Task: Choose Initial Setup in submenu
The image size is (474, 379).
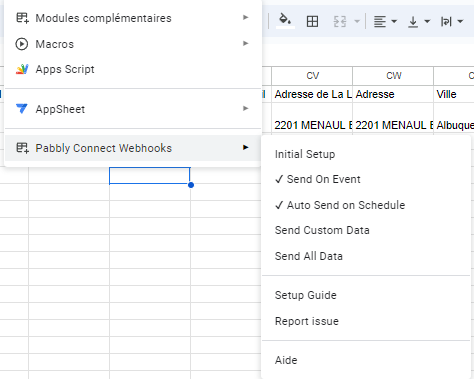Action: pos(366,154)
